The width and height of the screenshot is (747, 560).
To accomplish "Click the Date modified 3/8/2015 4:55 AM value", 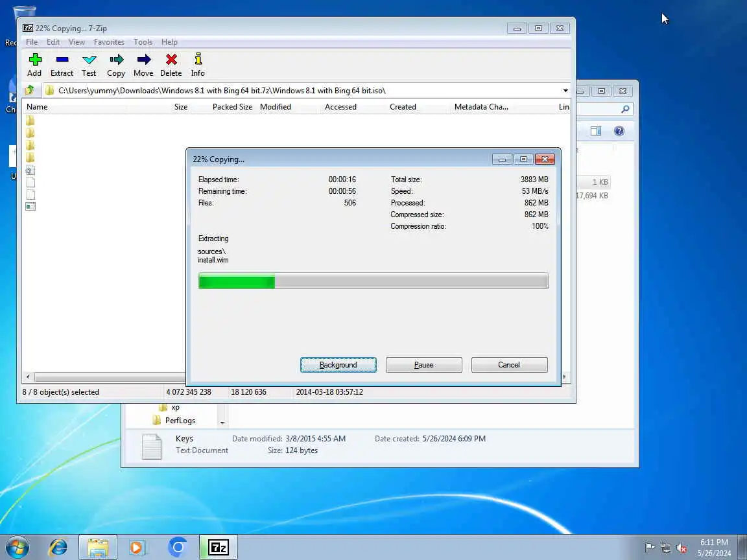I will pos(315,439).
